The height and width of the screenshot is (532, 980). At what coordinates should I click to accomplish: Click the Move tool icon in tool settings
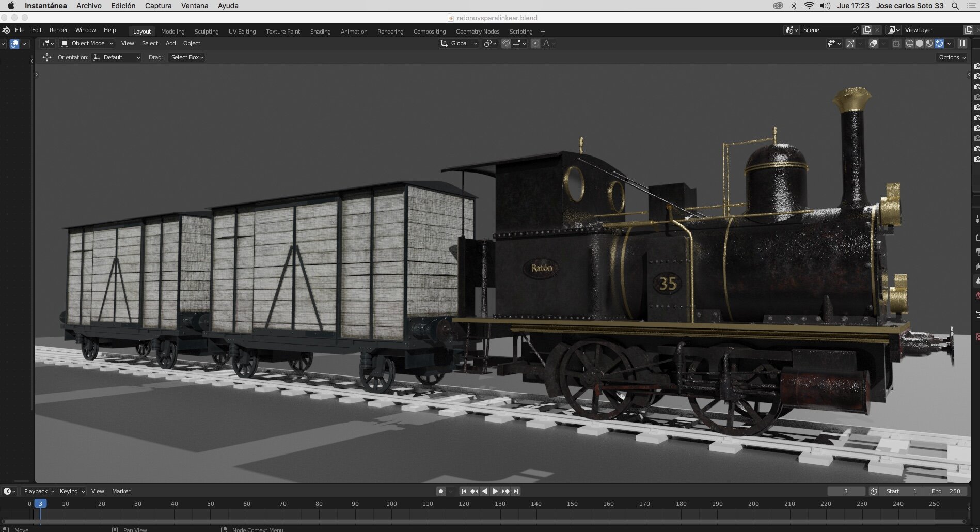pos(46,57)
